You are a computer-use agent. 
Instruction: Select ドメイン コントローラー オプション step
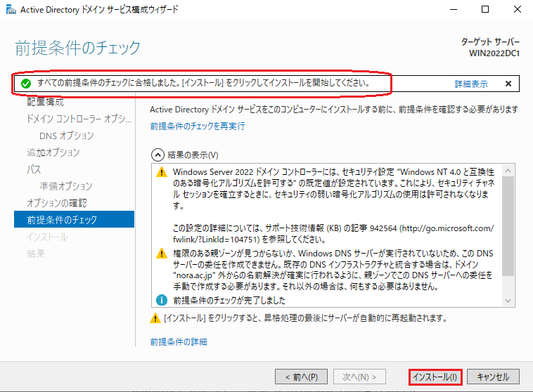[79, 119]
